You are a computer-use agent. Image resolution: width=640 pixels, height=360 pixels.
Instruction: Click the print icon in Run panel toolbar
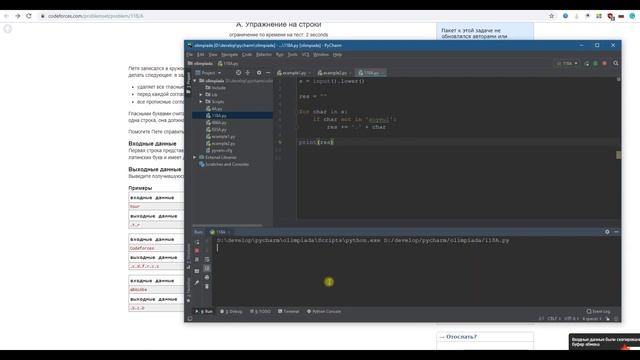click(207, 278)
